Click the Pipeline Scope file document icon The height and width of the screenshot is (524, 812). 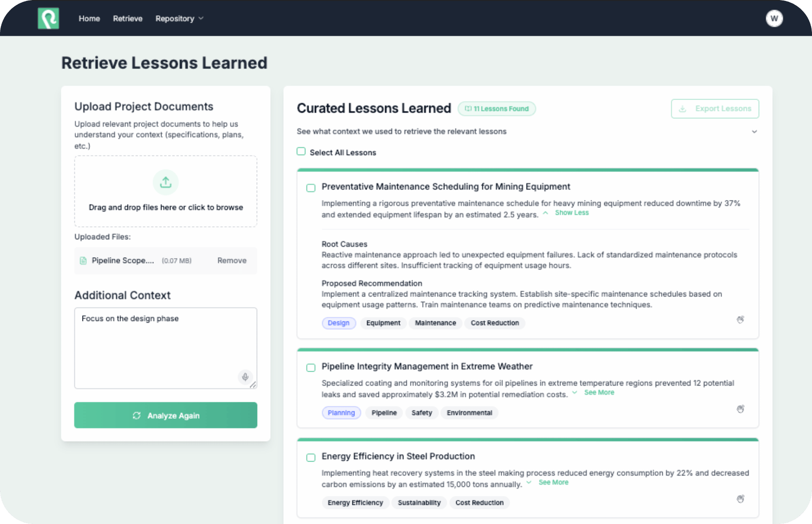(x=83, y=261)
